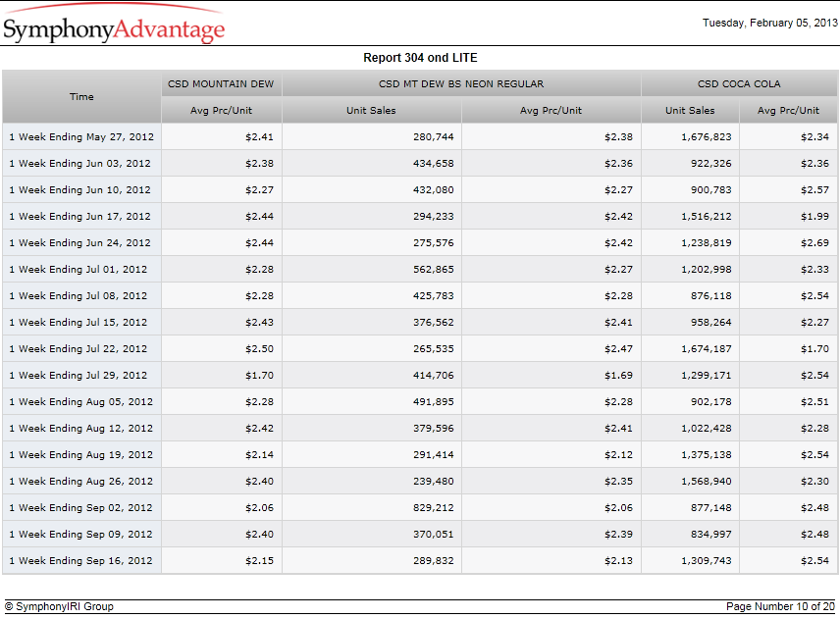Select row label '1 Week Ending Sep 02, 2012'
Screen dimensions: 840x619
80,507
